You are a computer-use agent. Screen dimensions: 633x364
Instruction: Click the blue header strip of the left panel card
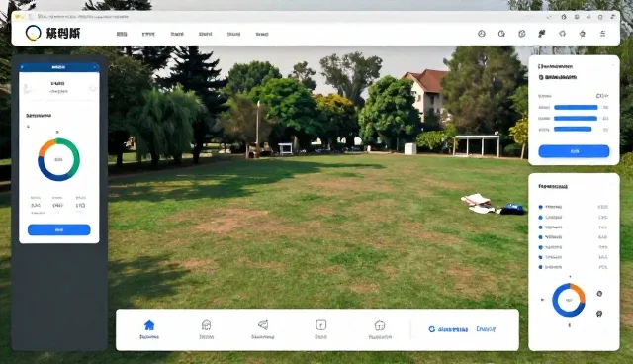[x=59, y=67]
